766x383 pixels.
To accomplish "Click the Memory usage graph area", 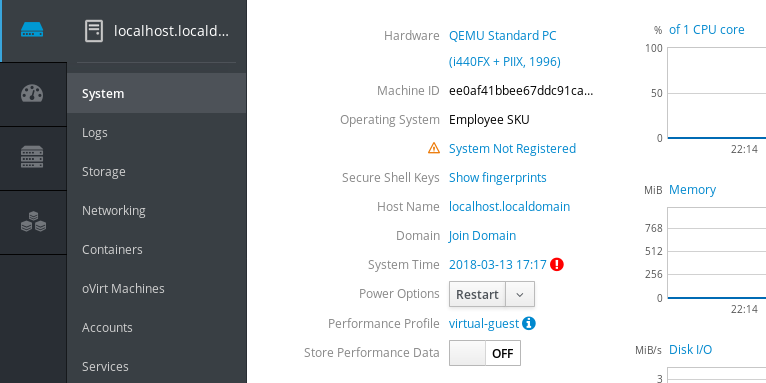I will pos(716,253).
